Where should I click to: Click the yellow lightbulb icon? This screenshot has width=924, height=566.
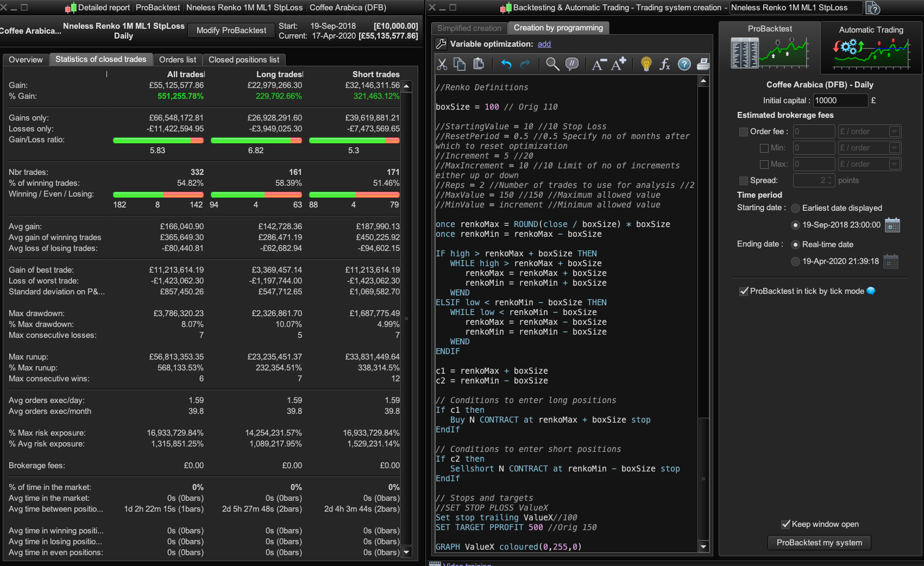click(646, 64)
